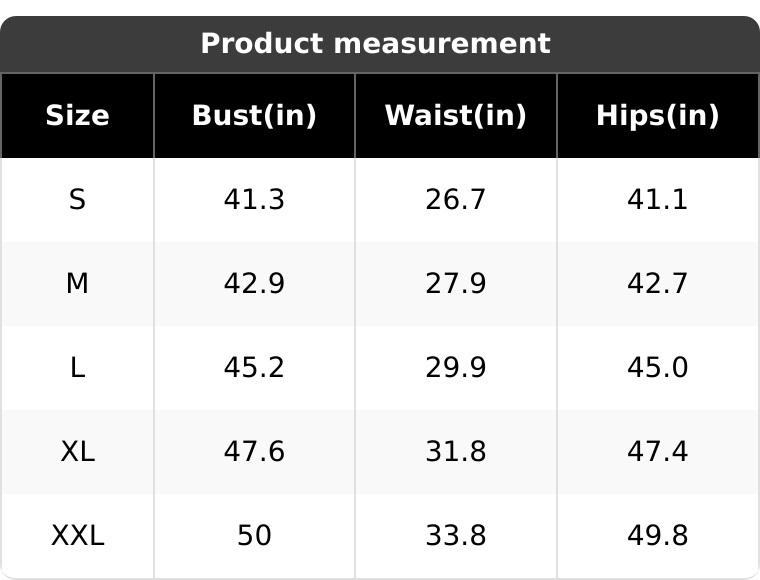Click the Product measurement title
The image size is (760, 580).
(375, 44)
